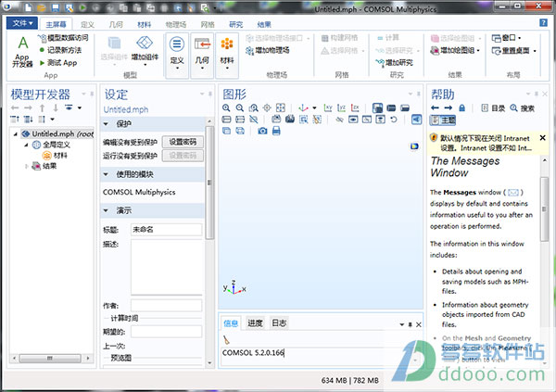The width and height of the screenshot is (556, 392).
Task: Switch to the 材料 (Materials) ribbon tab
Action: point(144,24)
